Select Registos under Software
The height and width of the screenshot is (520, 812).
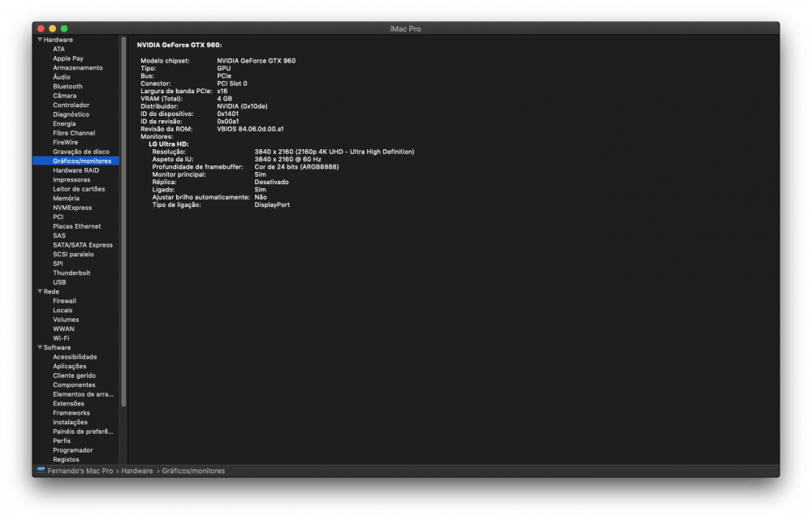[66, 459]
